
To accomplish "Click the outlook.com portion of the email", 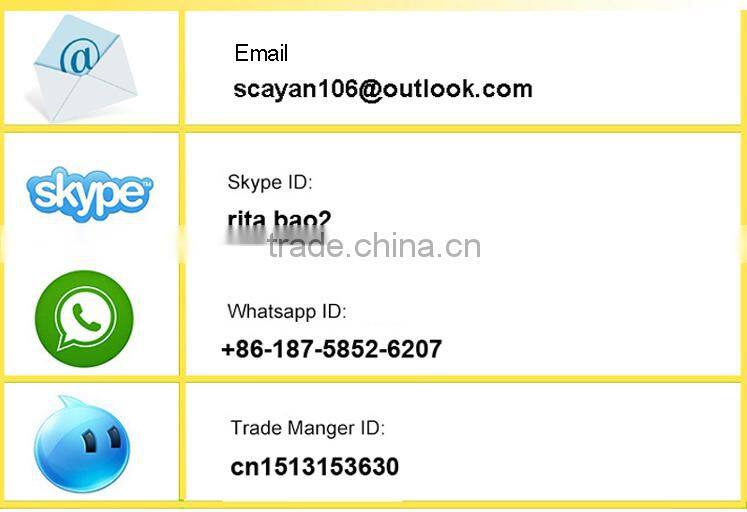I will click(458, 89).
